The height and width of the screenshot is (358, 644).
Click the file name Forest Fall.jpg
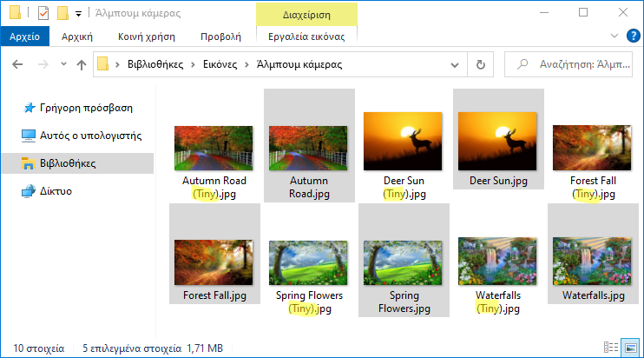[x=214, y=295]
